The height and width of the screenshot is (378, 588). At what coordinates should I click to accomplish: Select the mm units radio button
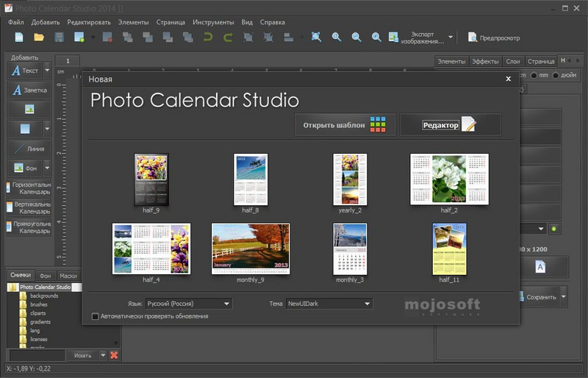534,76
